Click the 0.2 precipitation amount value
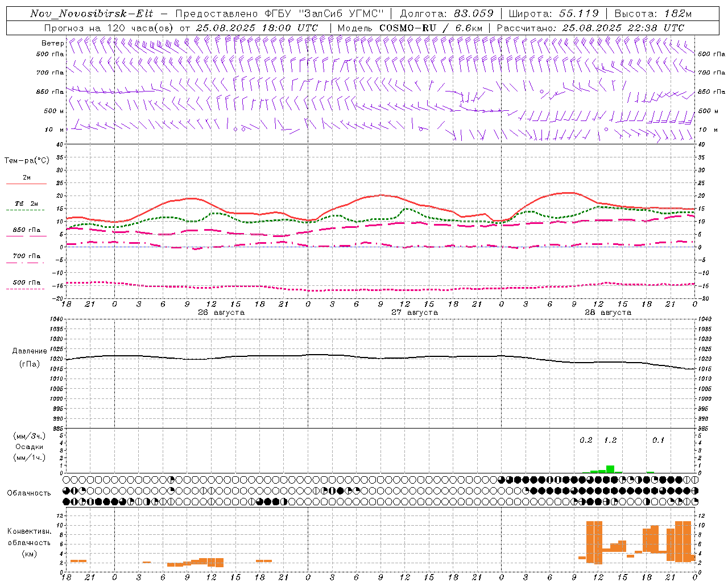 pos(586,440)
